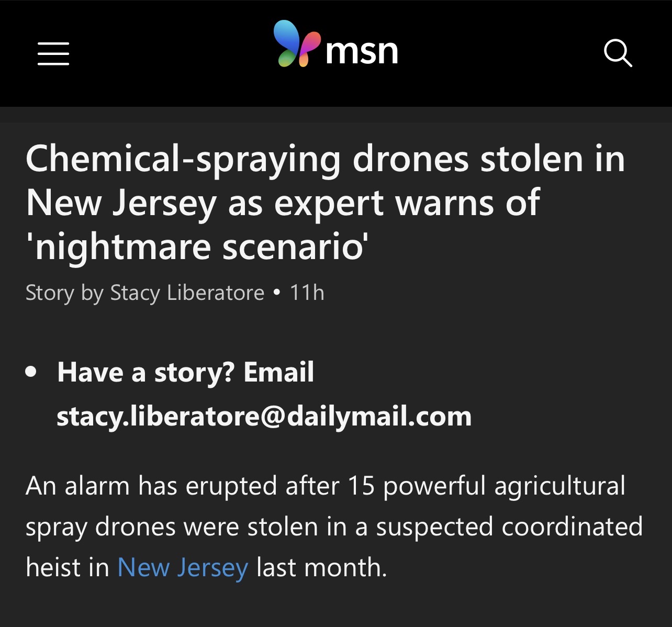Click the bullet point before 'Have a story?'
Screen dimensions: 672x627
[x=31, y=372]
